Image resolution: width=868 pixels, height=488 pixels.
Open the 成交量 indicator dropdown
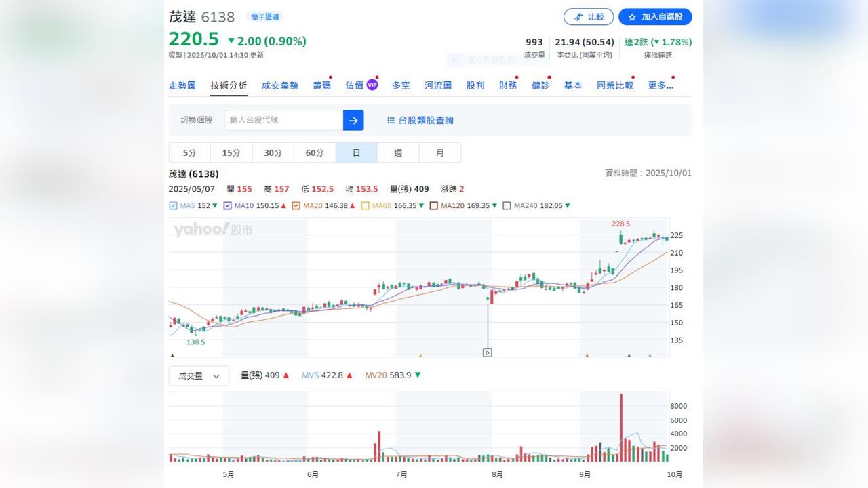[199, 375]
